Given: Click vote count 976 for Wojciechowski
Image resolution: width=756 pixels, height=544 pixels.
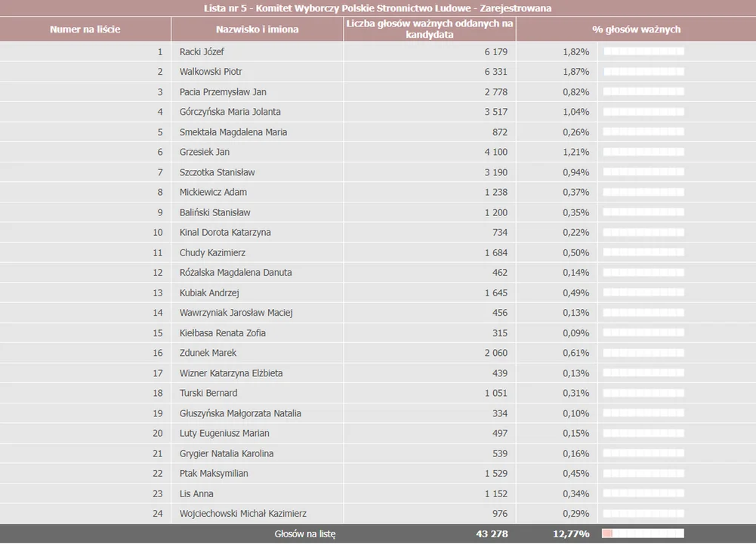Looking at the screenshot, I should (500, 514).
